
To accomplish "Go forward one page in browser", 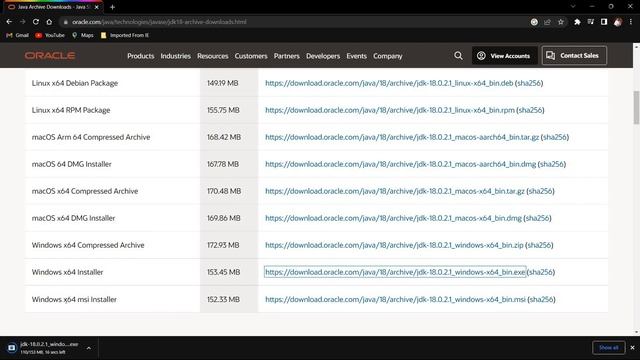I will pos(22,22).
